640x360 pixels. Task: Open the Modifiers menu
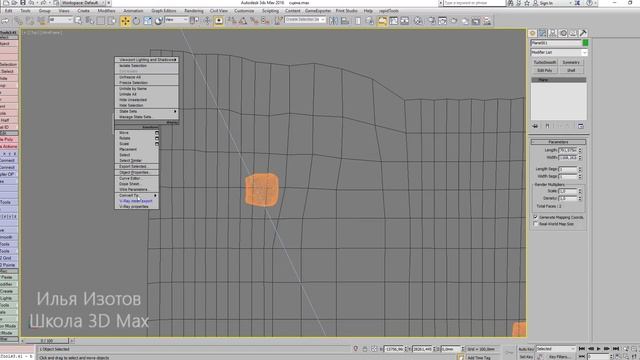107,11
